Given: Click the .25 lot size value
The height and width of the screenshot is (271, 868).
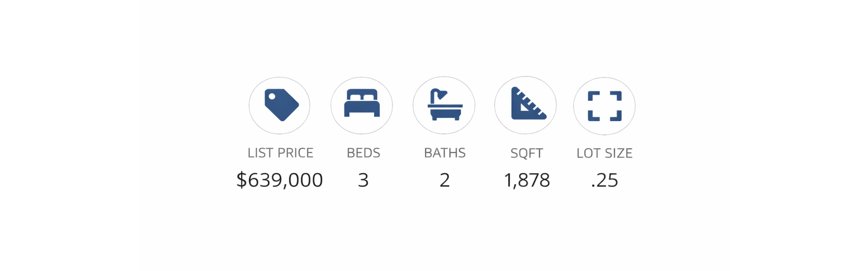Looking at the screenshot, I should [604, 180].
